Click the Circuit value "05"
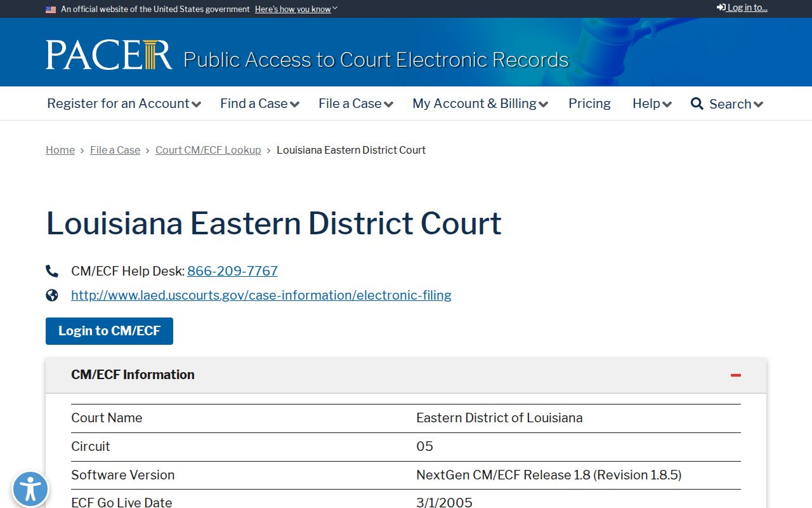 424,446
